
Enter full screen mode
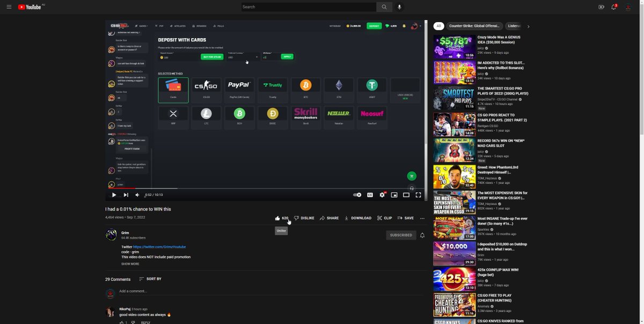[x=419, y=195]
